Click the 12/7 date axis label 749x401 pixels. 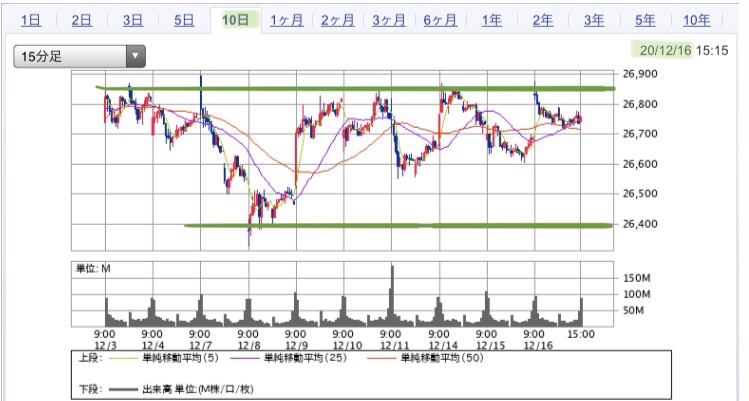point(201,345)
